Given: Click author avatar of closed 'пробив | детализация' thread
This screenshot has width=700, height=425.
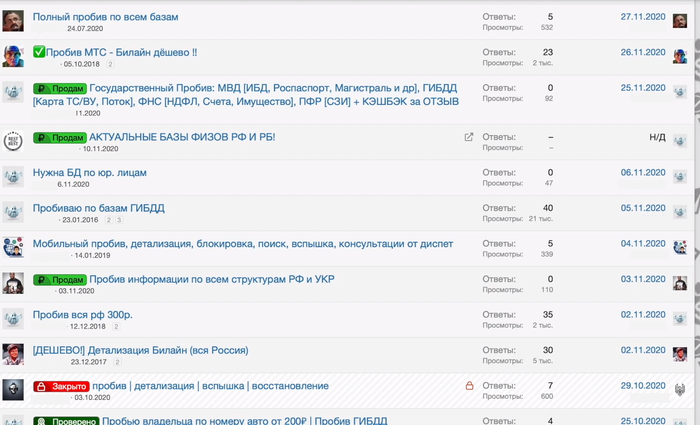Looking at the screenshot, I should tap(13, 390).
